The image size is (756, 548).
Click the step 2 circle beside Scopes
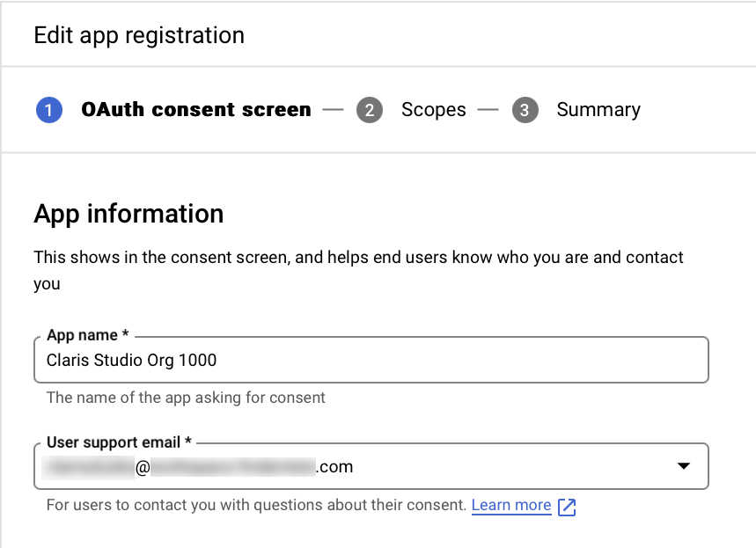click(x=370, y=109)
